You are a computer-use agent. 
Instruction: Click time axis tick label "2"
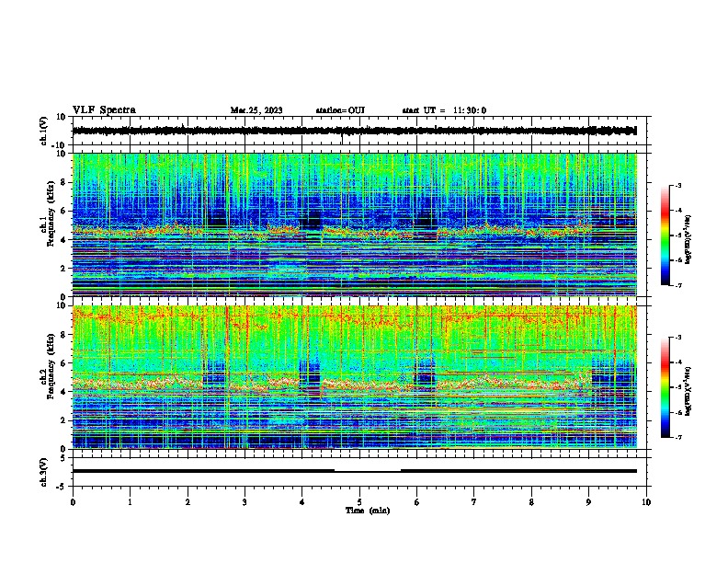pyautogui.click(x=188, y=502)
